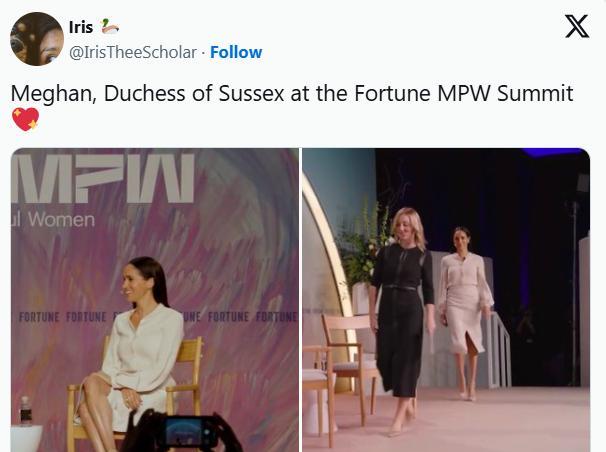This screenshot has height=452, width=606.
Task: Click the emoji beside the Iris name
Action: point(111,27)
